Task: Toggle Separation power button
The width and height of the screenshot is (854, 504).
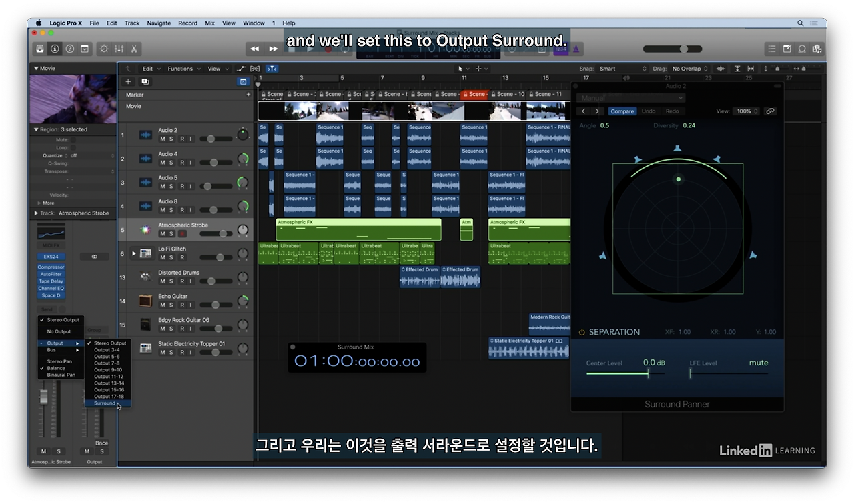Action: point(582,332)
